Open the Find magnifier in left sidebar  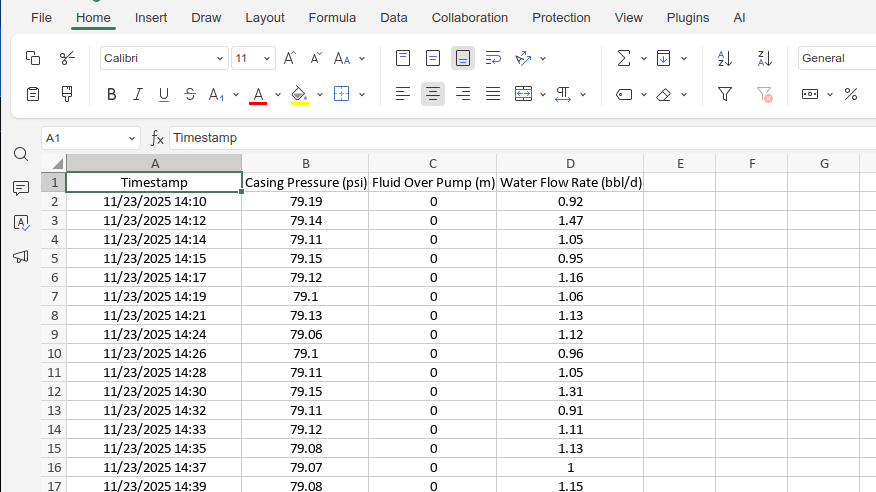click(20, 154)
